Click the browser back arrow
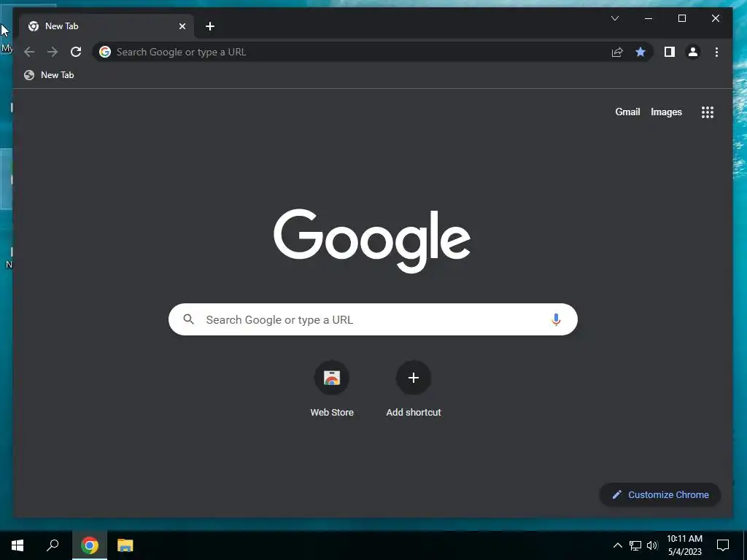 click(29, 52)
